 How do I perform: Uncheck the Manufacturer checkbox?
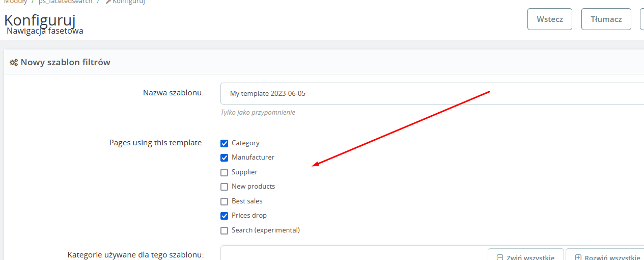(x=224, y=158)
